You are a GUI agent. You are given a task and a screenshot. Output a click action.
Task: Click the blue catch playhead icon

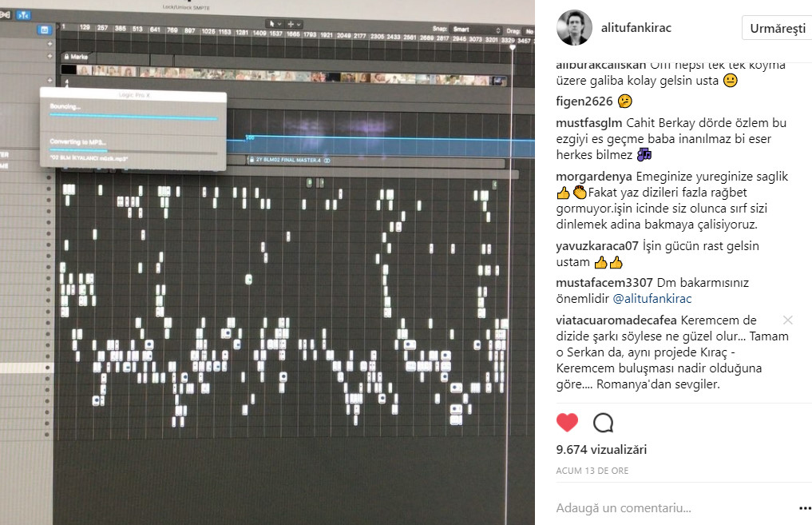24,15
